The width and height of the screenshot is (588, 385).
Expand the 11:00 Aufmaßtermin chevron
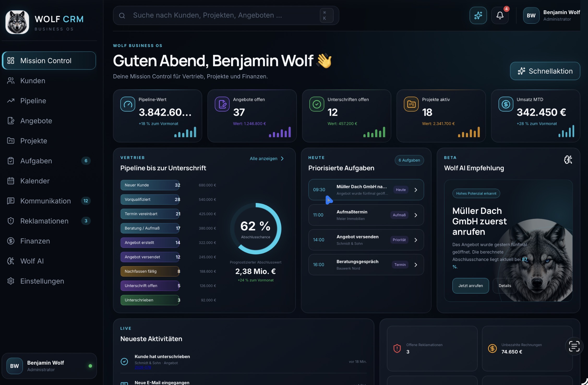click(x=416, y=215)
